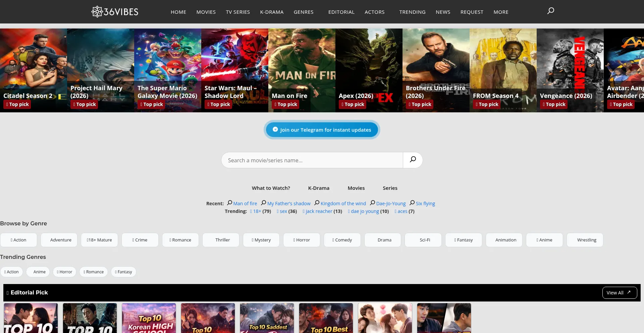Open recent search My Father's shadow
The image size is (644, 333).
click(289, 204)
